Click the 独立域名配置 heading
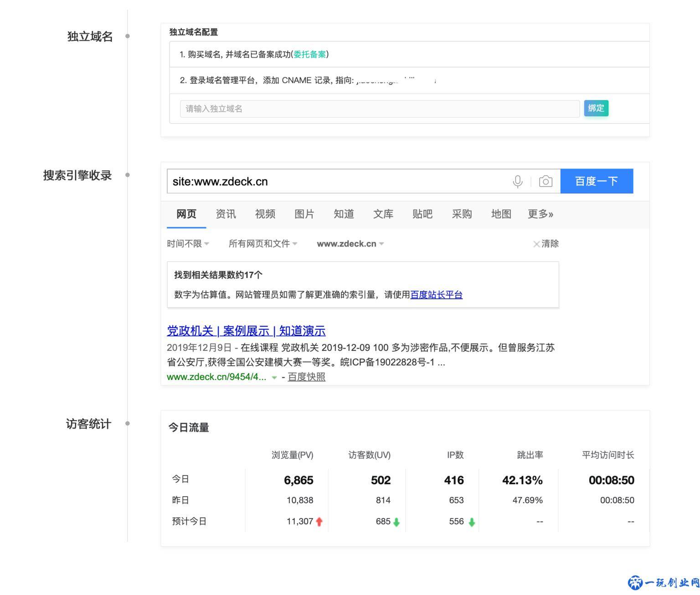The image size is (700, 595). coord(194,32)
